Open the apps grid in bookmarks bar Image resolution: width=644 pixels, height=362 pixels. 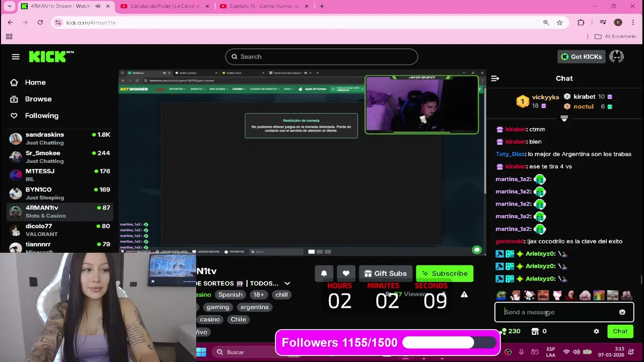click(x=9, y=37)
